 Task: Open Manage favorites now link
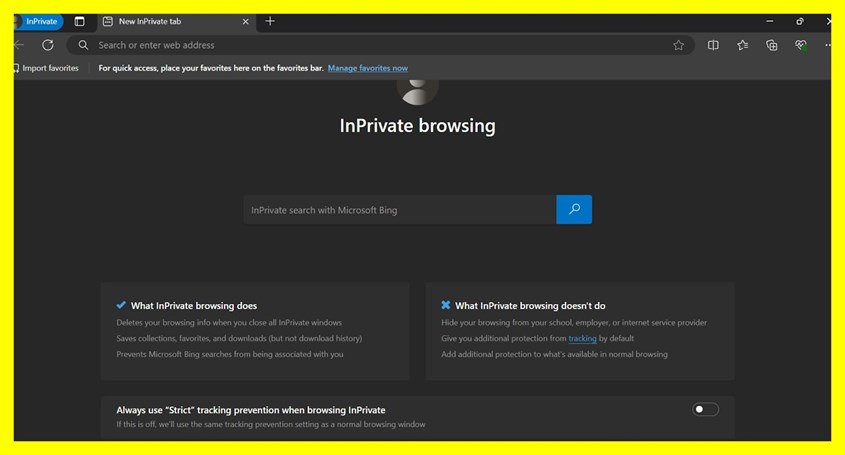(368, 68)
